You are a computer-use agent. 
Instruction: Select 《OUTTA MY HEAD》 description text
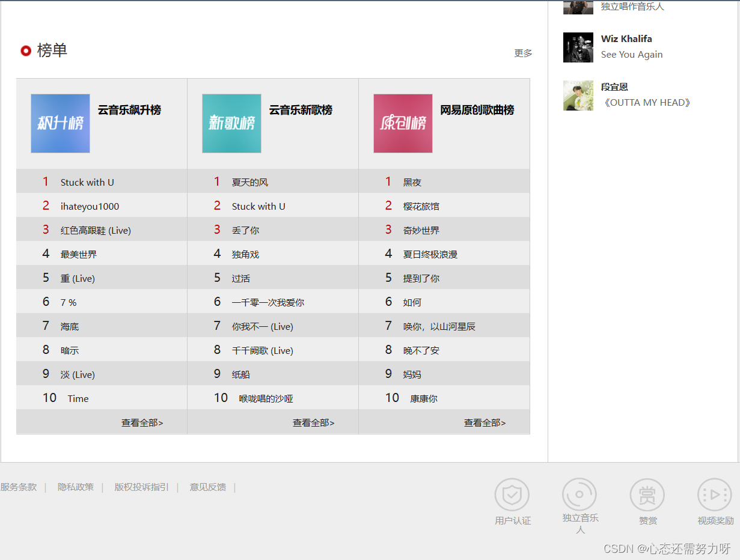646,103
